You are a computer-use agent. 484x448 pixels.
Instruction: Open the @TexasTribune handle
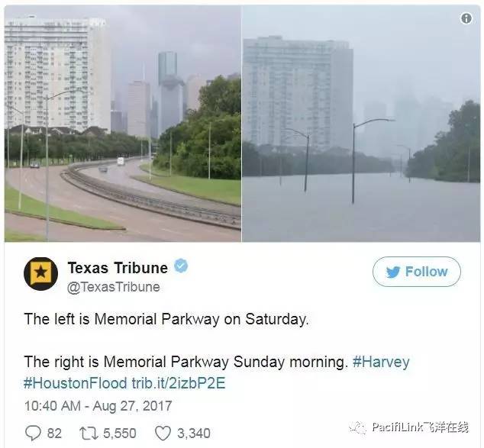coord(114,287)
